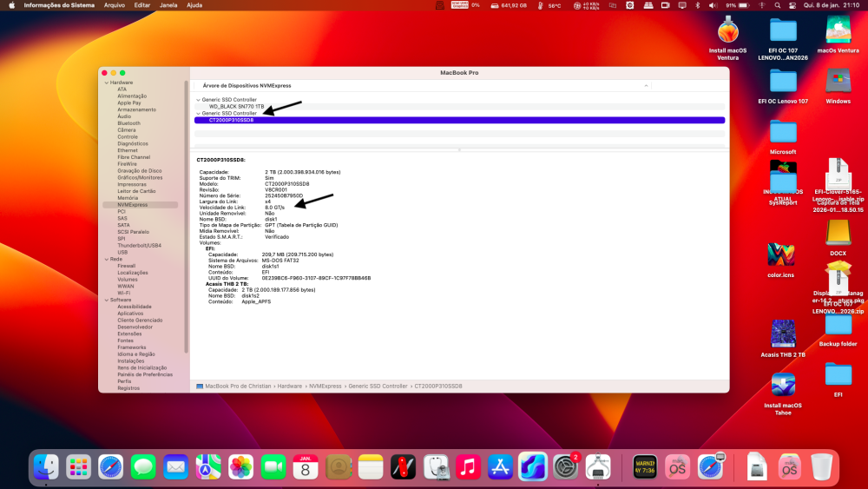
Task: Open Informações do Sistema menu
Action: (x=59, y=5)
